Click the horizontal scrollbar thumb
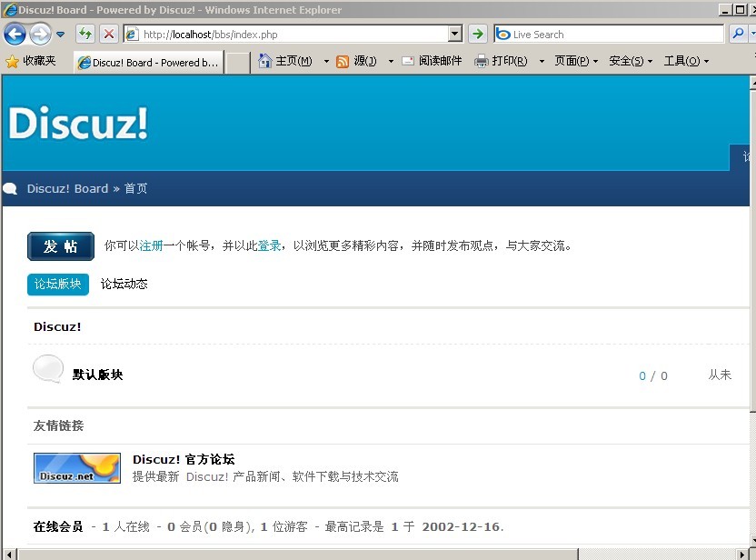Image resolution: width=756 pixels, height=560 pixels. (x=297, y=555)
